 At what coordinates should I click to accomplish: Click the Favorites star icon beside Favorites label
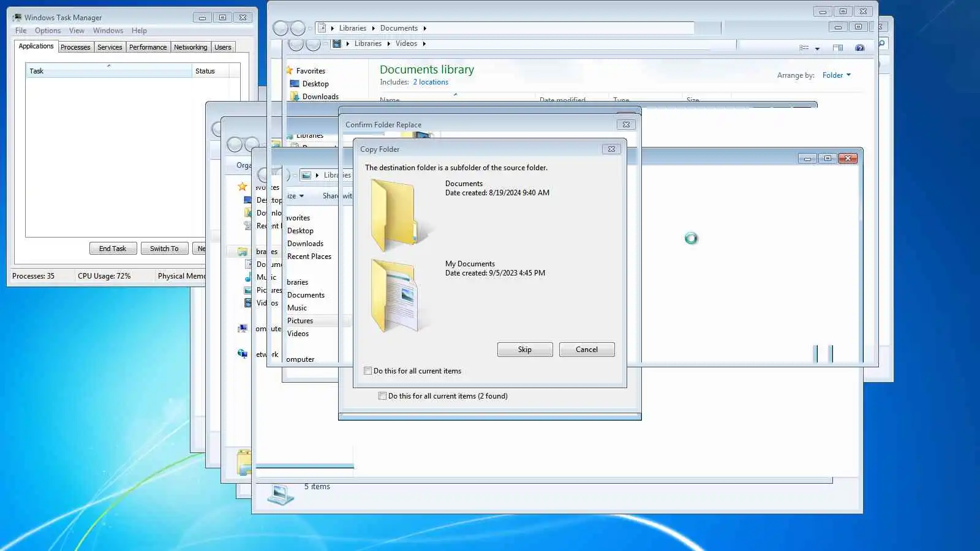pyautogui.click(x=290, y=70)
